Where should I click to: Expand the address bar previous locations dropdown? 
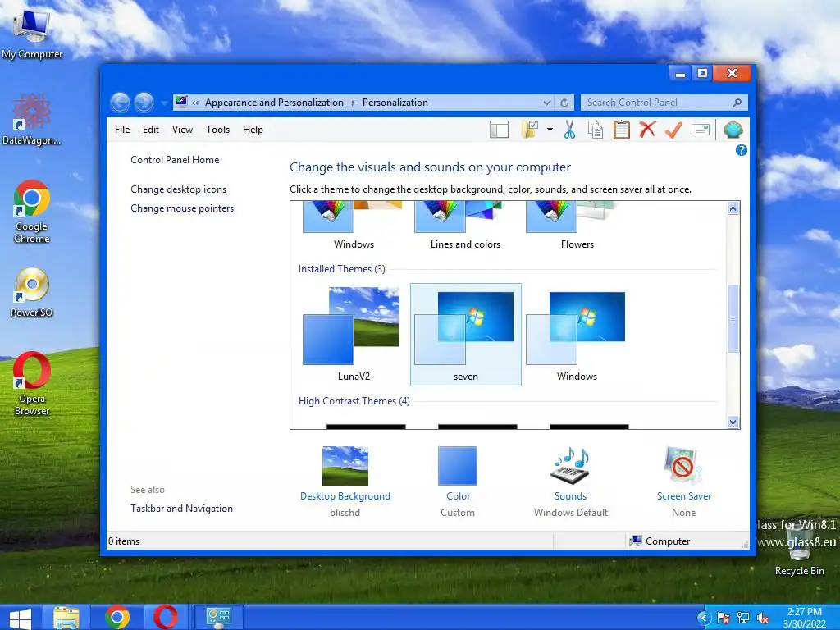pyautogui.click(x=546, y=103)
